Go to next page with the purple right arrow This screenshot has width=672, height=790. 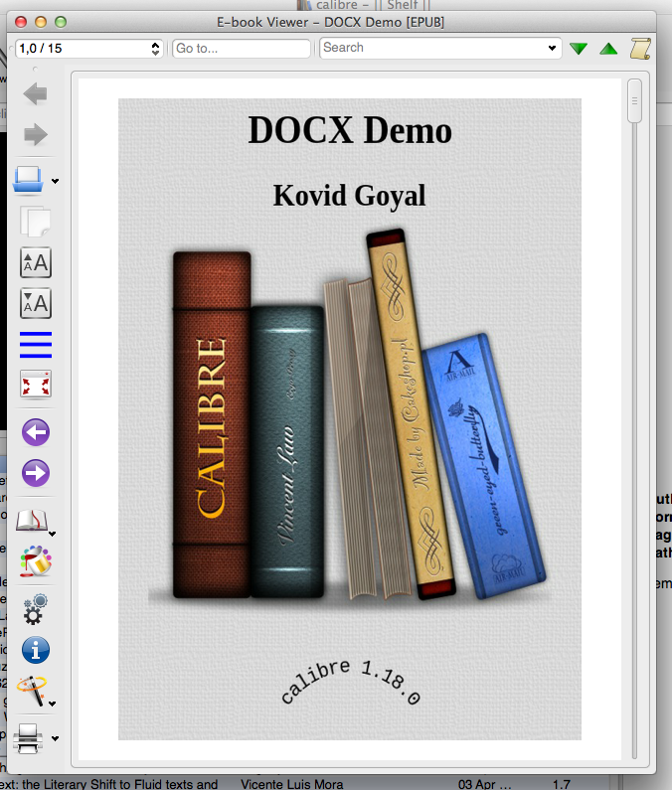35,473
